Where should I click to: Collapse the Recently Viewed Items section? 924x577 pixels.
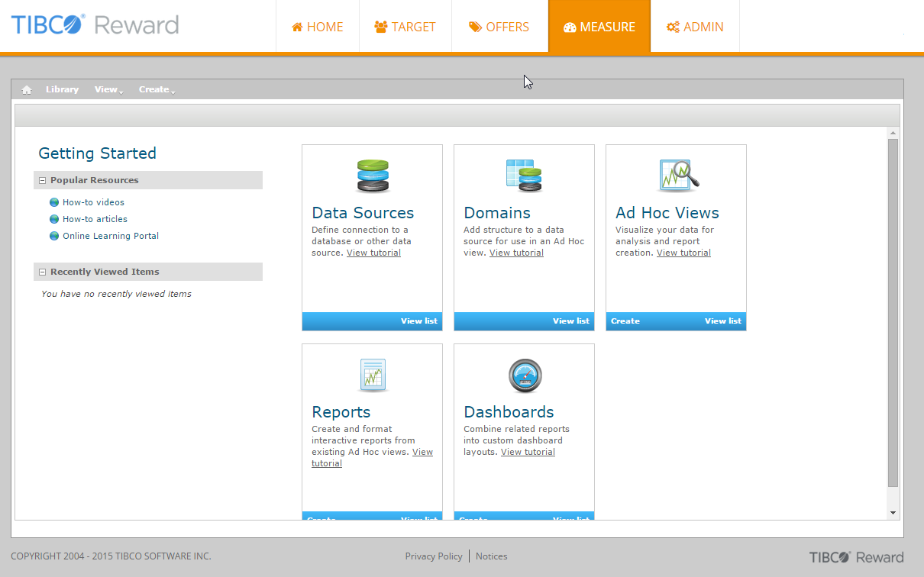(43, 272)
